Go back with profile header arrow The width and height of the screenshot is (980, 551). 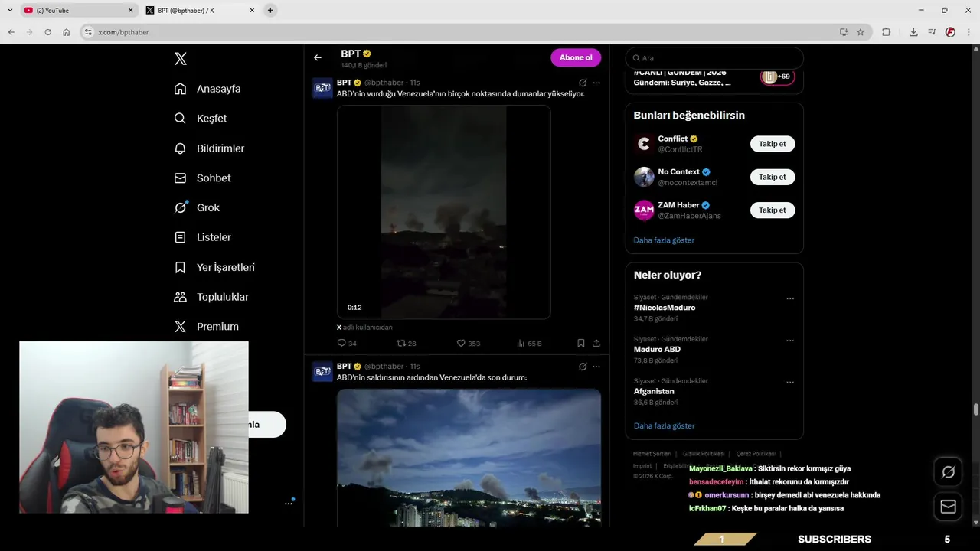pos(318,57)
